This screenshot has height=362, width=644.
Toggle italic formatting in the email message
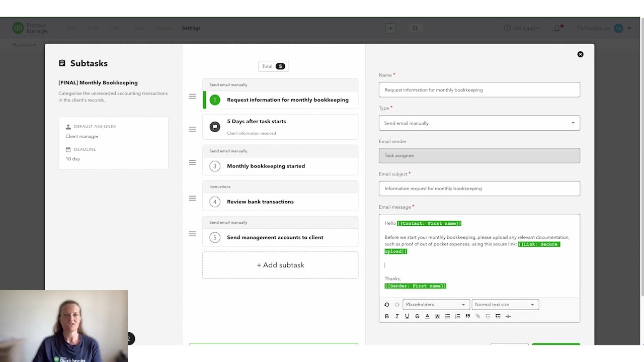[x=397, y=316]
